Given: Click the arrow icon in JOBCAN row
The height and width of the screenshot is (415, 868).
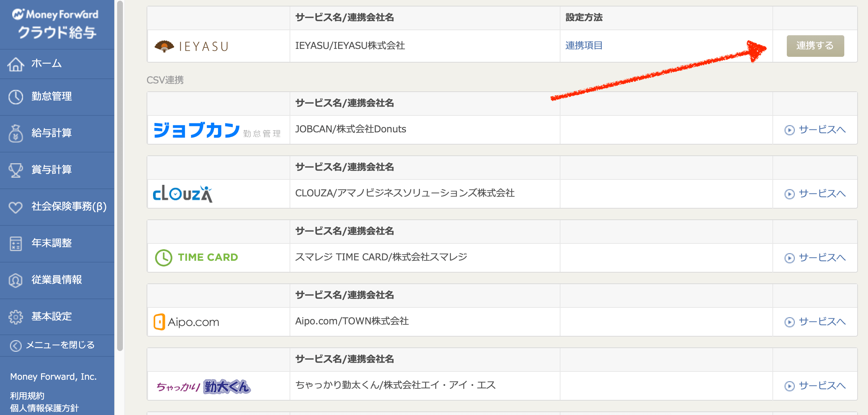Looking at the screenshot, I should pos(789,130).
